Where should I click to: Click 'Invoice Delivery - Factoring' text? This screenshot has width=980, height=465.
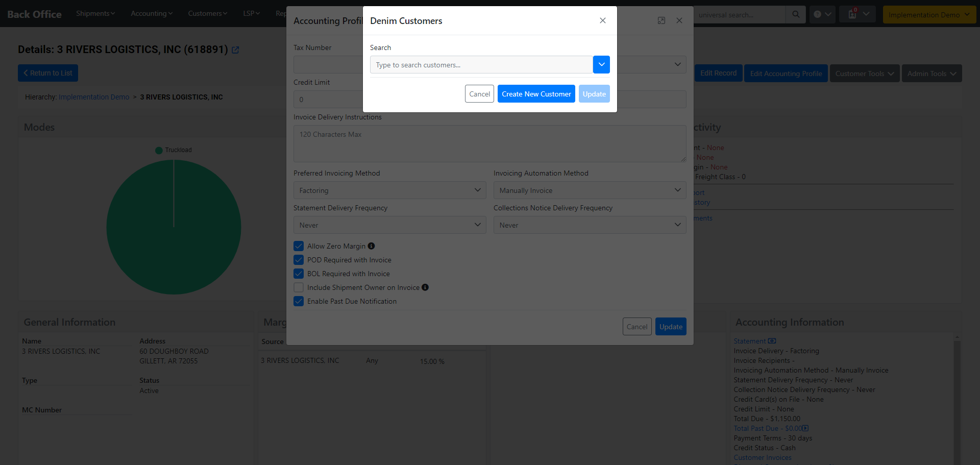coord(776,351)
